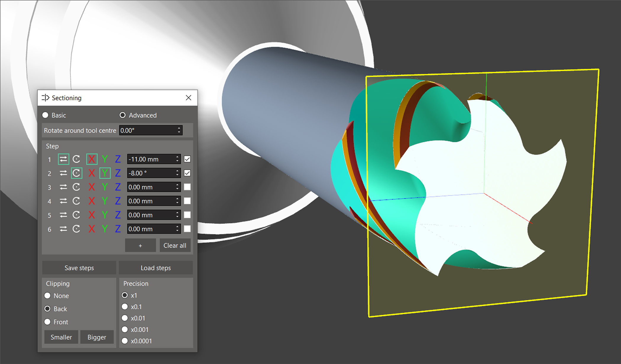The image size is (621, 364).
Task: Disable the step 1 section checkbox
Action: (187, 159)
